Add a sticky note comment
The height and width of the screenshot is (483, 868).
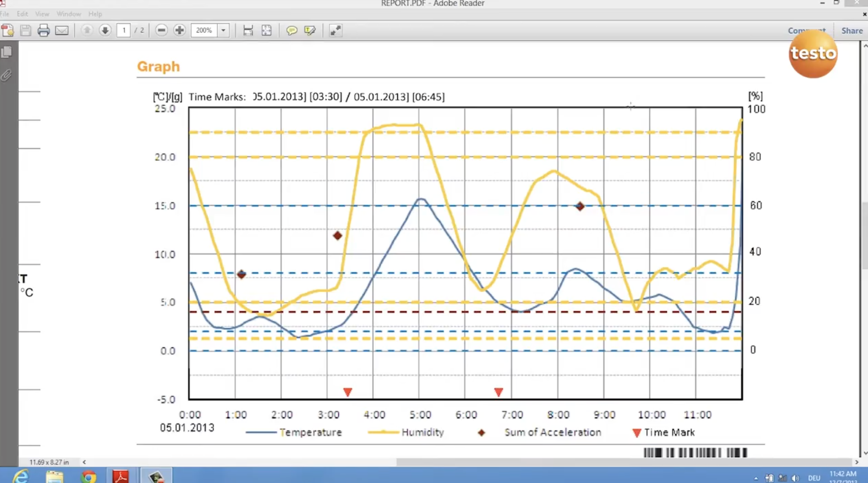coord(291,30)
